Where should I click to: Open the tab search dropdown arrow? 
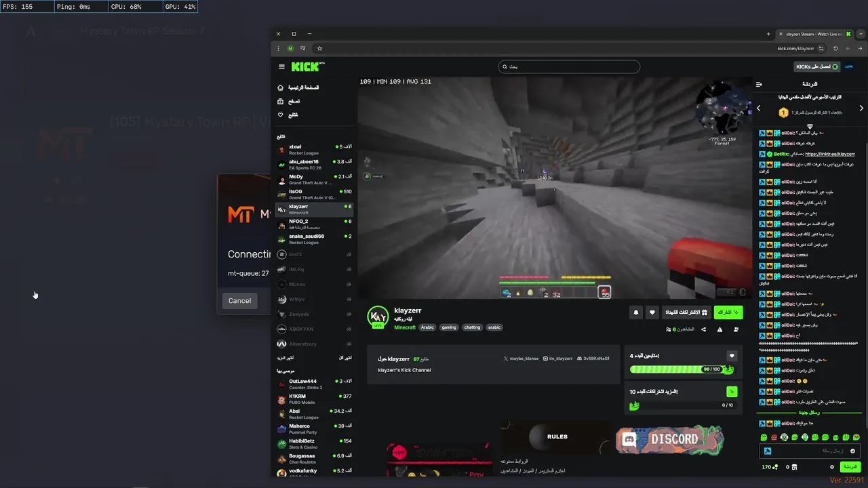(x=861, y=34)
